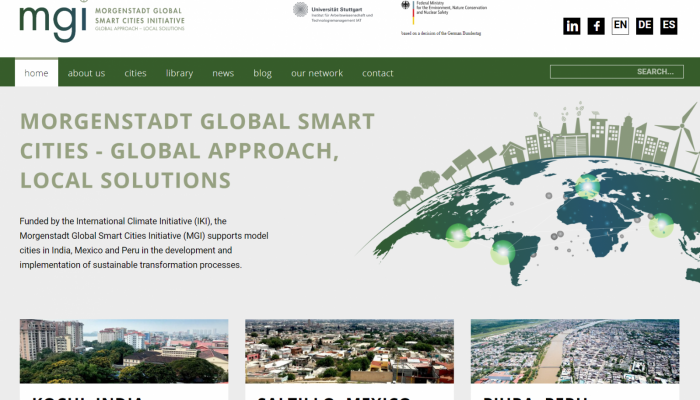700x400 pixels.
Task: Go to the contact page
Action: (x=378, y=73)
